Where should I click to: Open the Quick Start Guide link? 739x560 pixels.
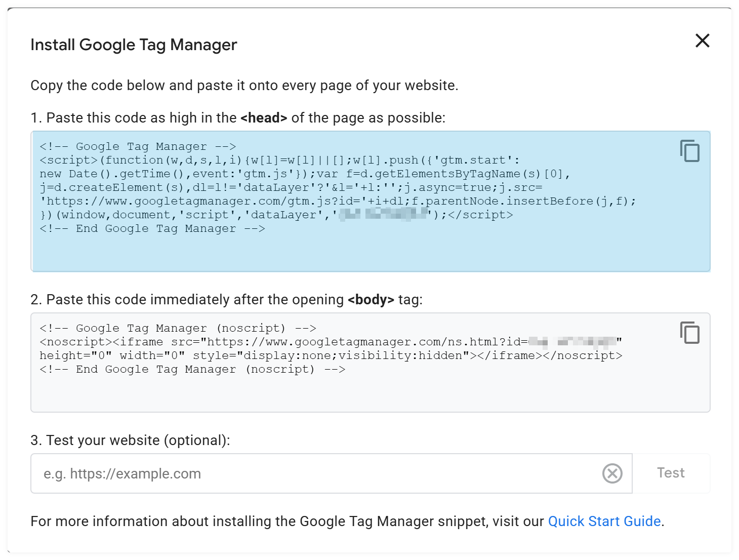click(604, 521)
